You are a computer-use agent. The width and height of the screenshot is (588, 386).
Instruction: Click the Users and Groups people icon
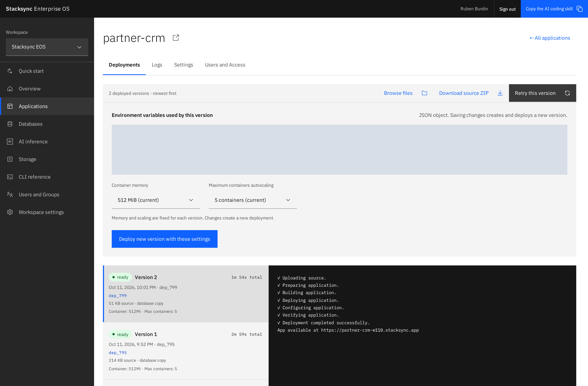10,194
